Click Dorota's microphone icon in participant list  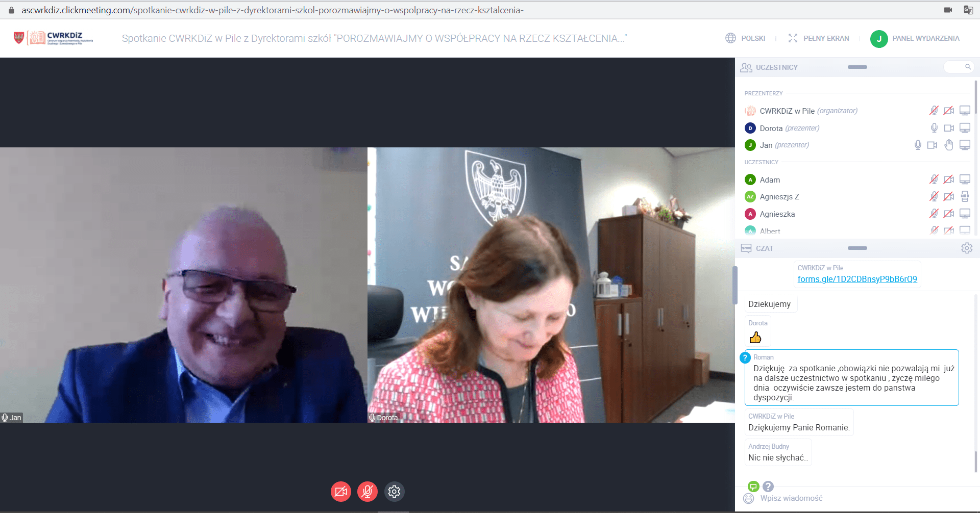(x=934, y=128)
